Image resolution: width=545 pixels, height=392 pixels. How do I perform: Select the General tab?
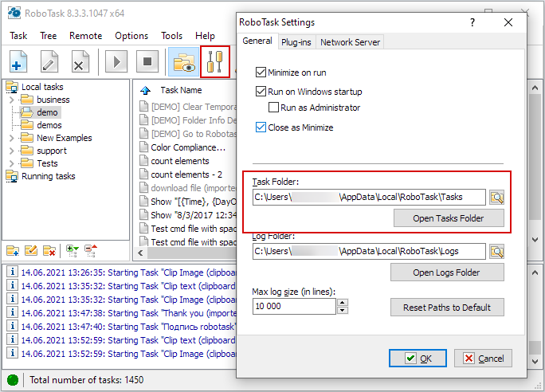(x=257, y=41)
